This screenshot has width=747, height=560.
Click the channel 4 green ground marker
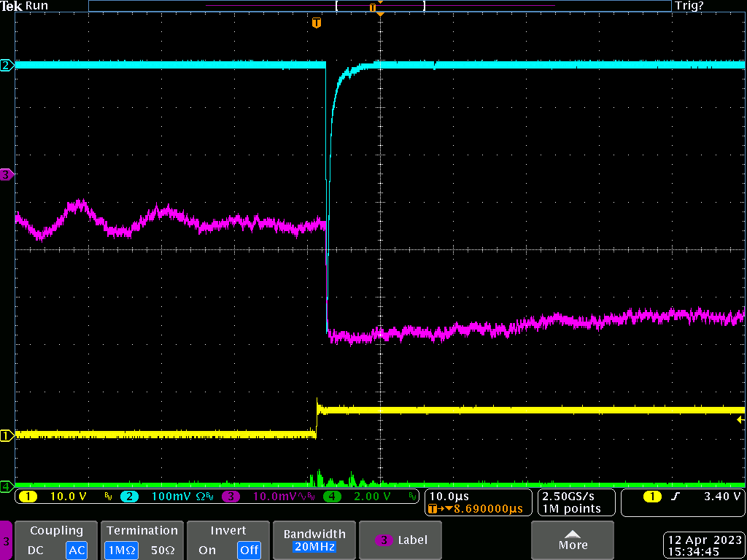click(x=6, y=486)
